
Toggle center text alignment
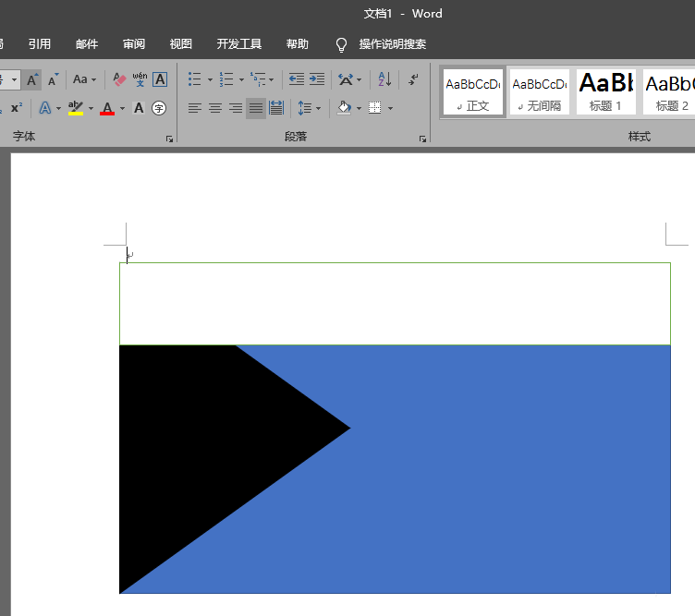click(214, 108)
